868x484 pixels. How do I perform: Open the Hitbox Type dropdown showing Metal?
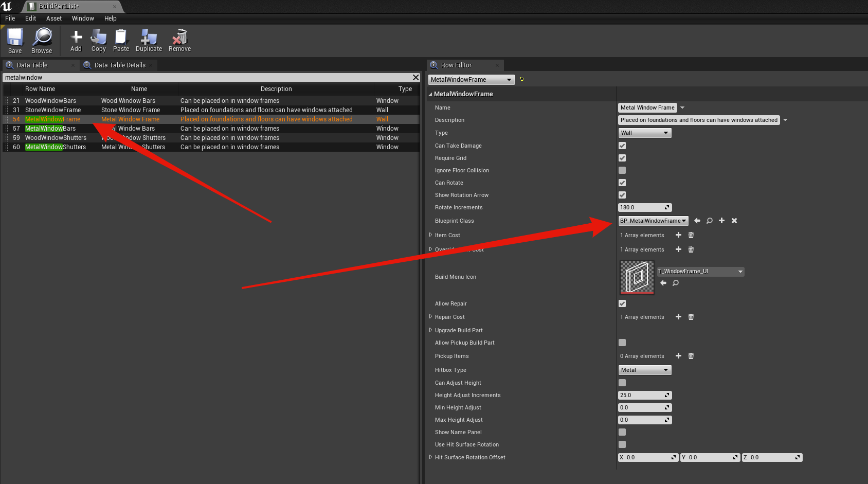[x=644, y=370]
